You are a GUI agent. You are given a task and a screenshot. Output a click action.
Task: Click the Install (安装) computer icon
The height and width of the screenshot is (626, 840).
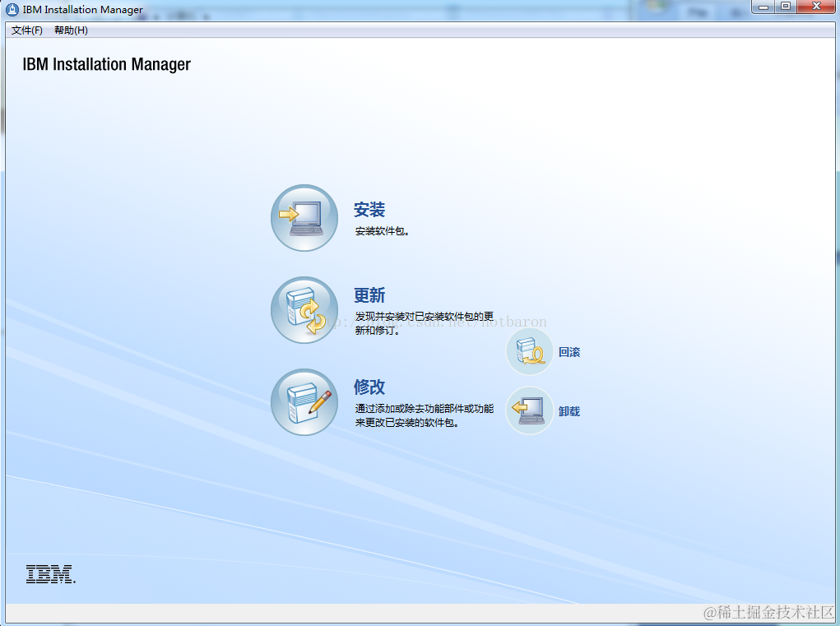pos(304,218)
